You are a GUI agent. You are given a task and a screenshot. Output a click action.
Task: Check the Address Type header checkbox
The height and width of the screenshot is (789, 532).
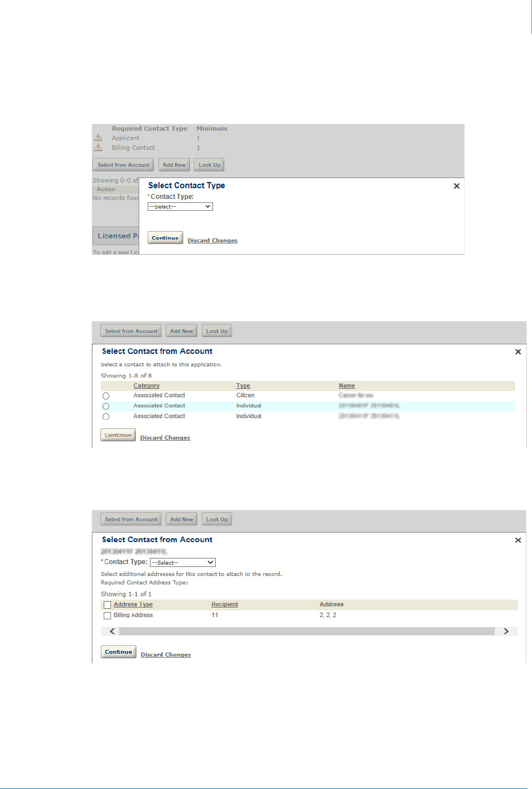[107, 605]
